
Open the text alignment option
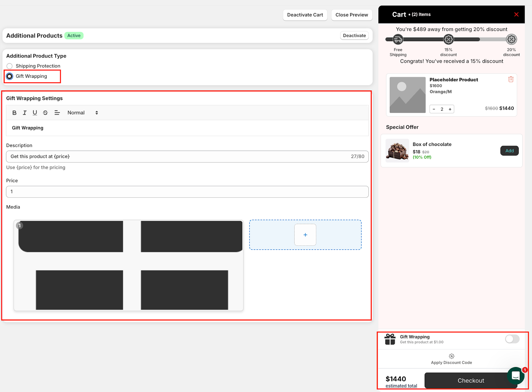[x=57, y=113]
